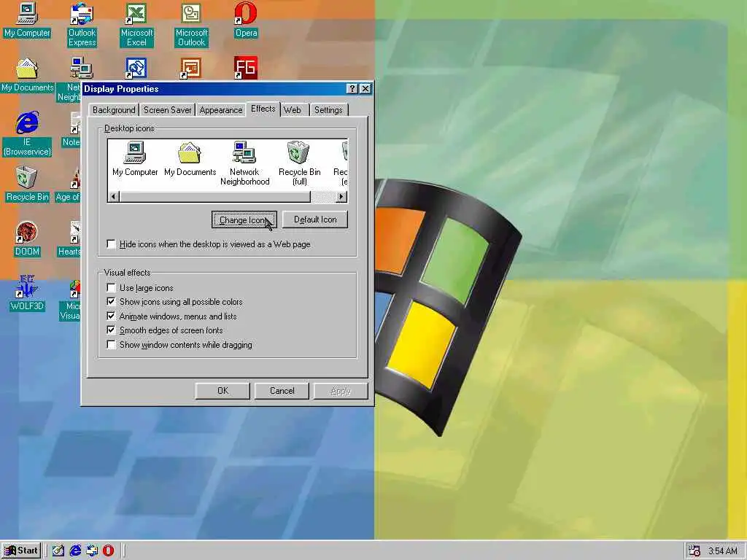Click the Change Icon button
This screenshot has height=560, width=747.
pyautogui.click(x=244, y=220)
